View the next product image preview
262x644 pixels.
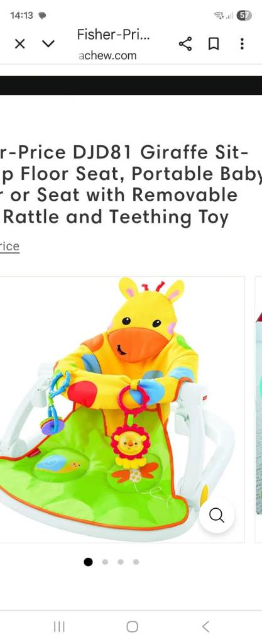point(258,409)
